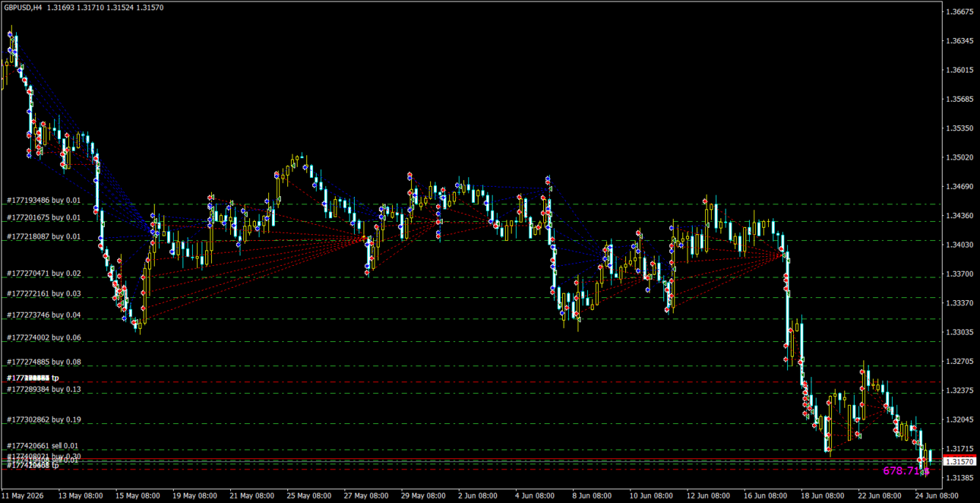The height and width of the screenshot is (503, 980).
Task: Click the 4 Jun 08:00 time label
Action: pyautogui.click(x=536, y=495)
